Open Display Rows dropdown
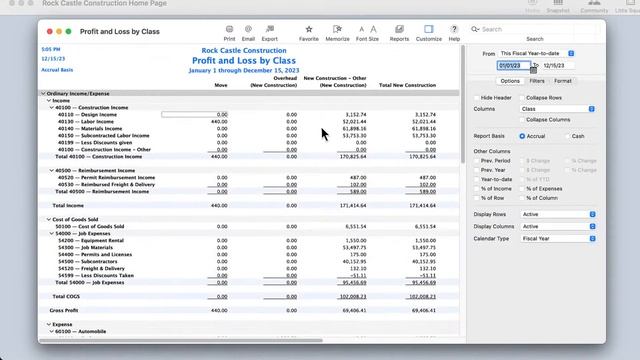Viewport: 640px width, 360px height. coord(558,214)
